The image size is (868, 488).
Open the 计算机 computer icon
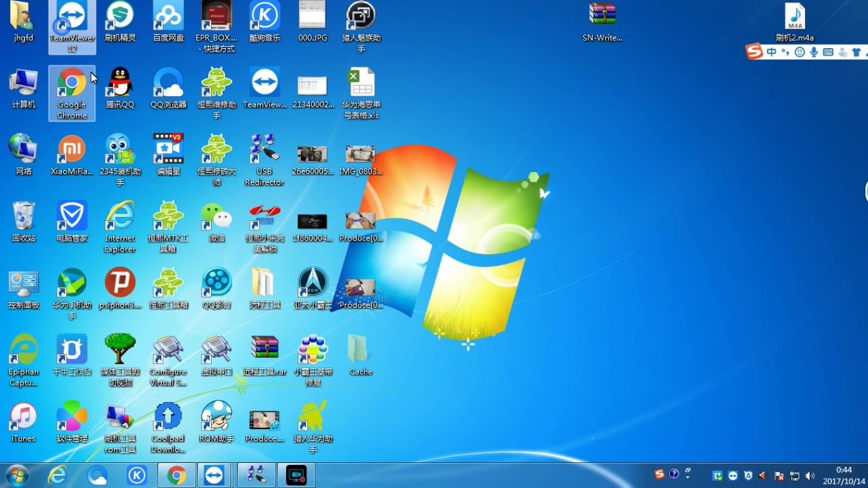point(24,89)
